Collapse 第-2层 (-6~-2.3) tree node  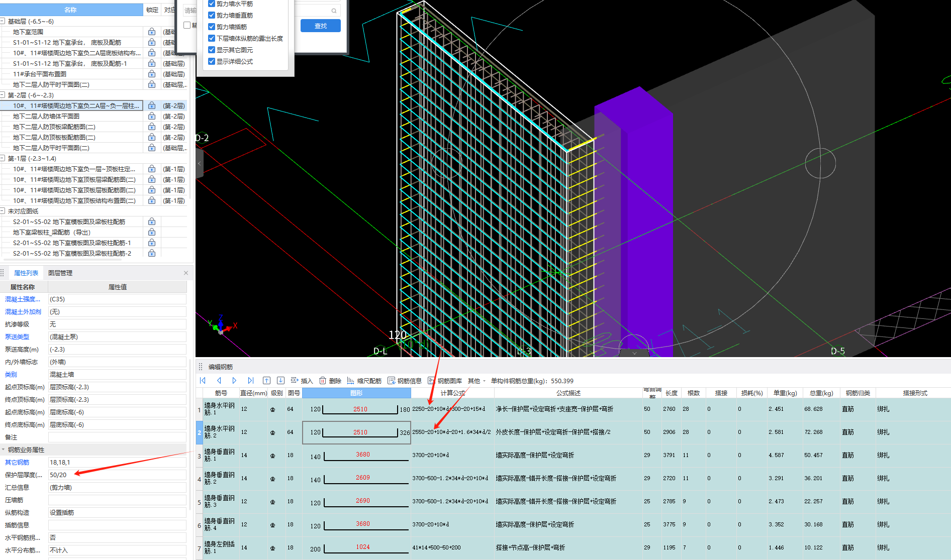click(x=3, y=95)
